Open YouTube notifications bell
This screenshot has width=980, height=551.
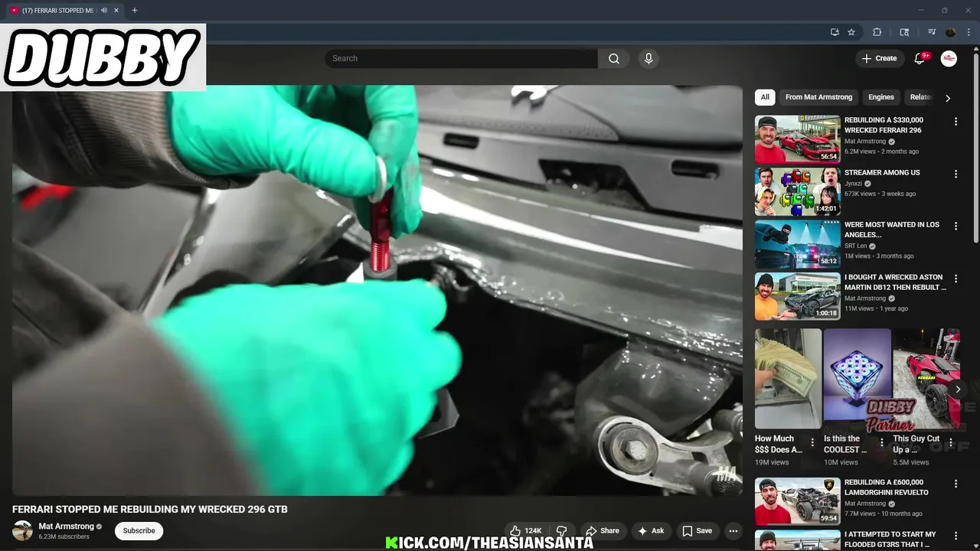[x=920, y=58]
